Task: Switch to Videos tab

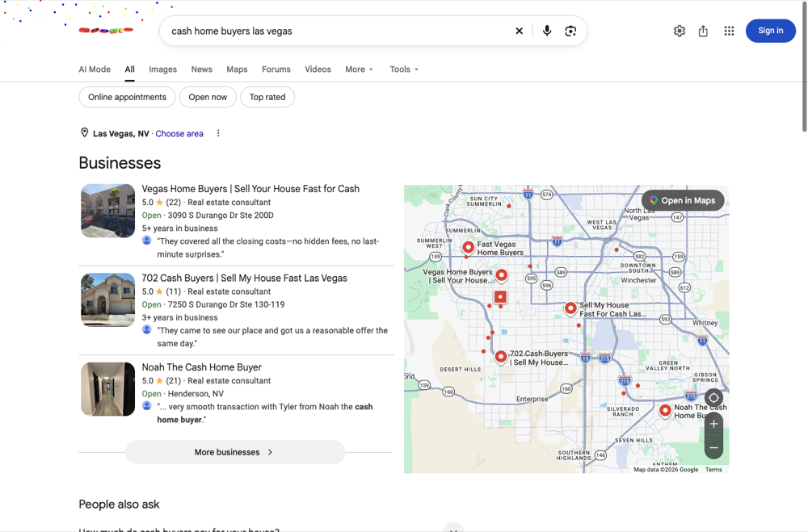Action: 318,69
